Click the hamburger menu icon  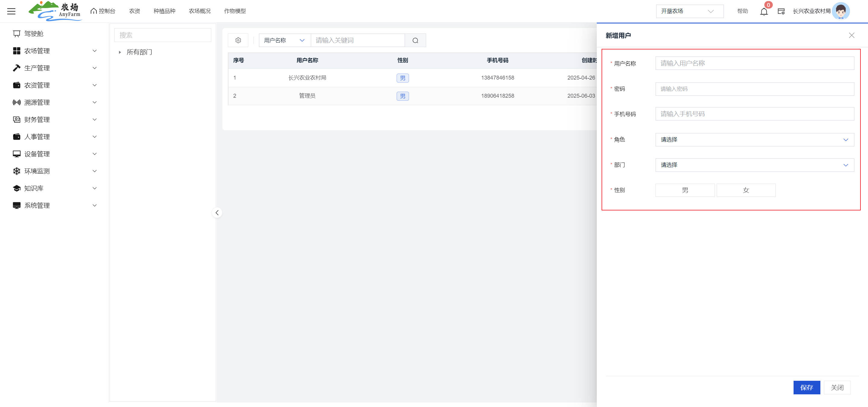tap(11, 11)
